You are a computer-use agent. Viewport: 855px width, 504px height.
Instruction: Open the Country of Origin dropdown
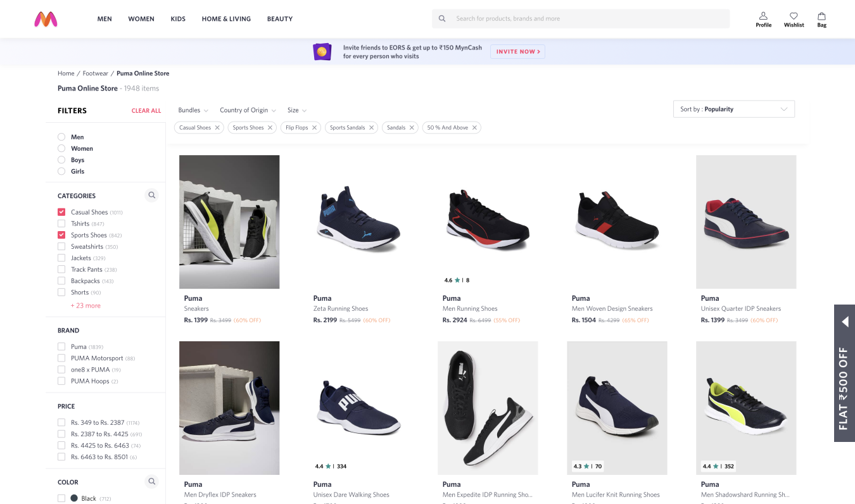tap(248, 110)
